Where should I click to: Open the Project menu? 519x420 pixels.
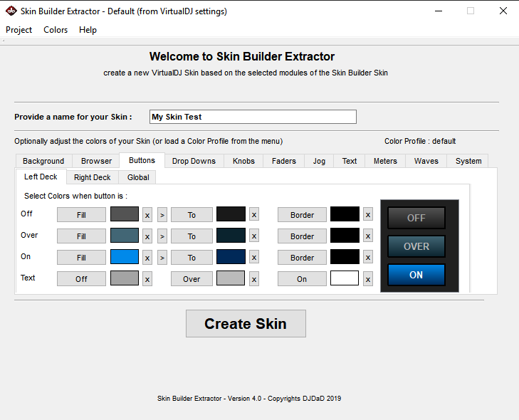pyautogui.click(x=19, y=30)
